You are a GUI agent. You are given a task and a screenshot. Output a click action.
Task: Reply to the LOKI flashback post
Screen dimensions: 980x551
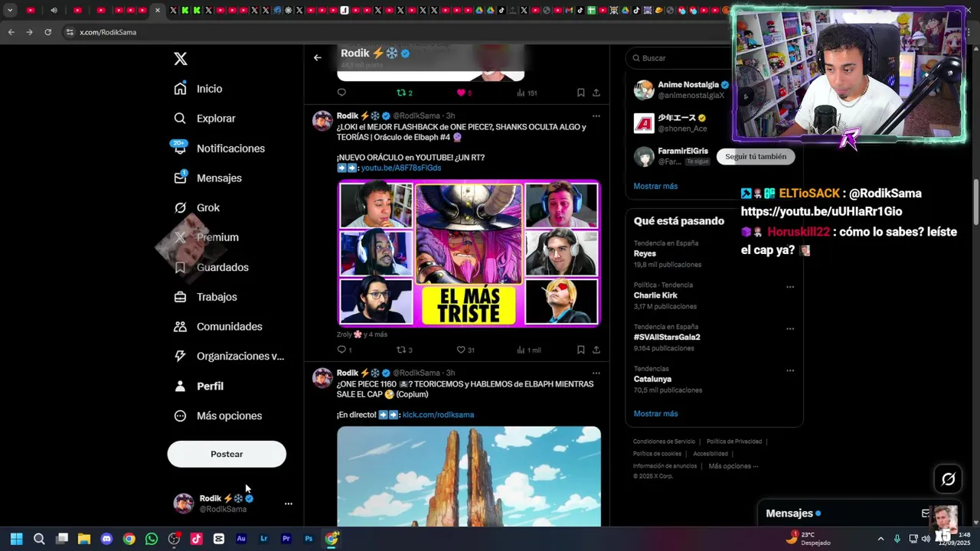point(344,350)
